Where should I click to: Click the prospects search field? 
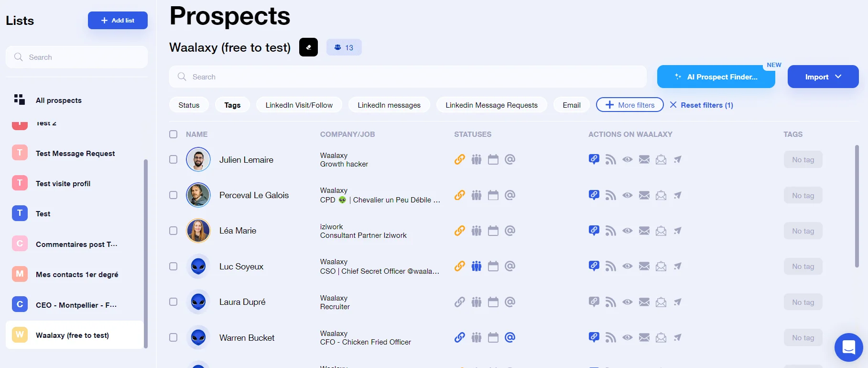click(x=408, y=77)
